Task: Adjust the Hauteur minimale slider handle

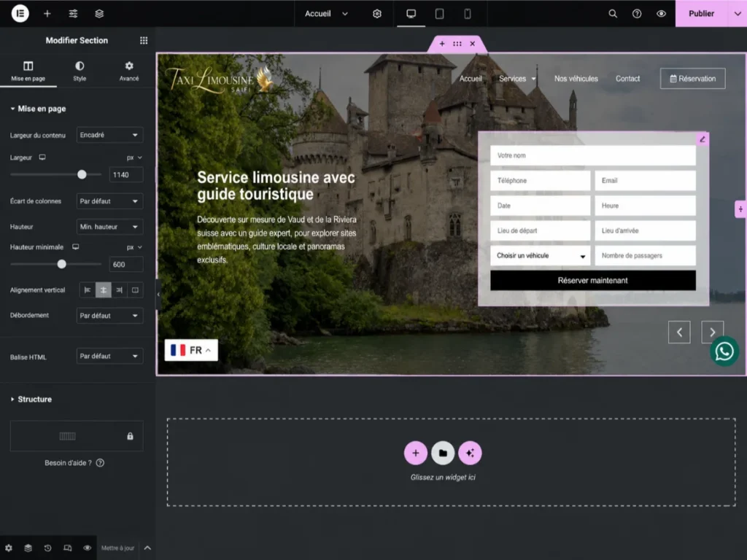Action: [x=61, y=264]
